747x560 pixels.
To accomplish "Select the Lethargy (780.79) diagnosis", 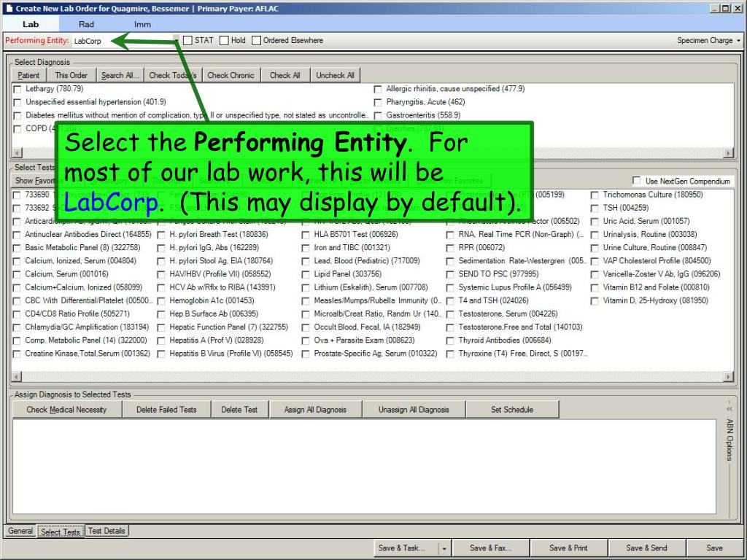I will click(x=18, y=89).
